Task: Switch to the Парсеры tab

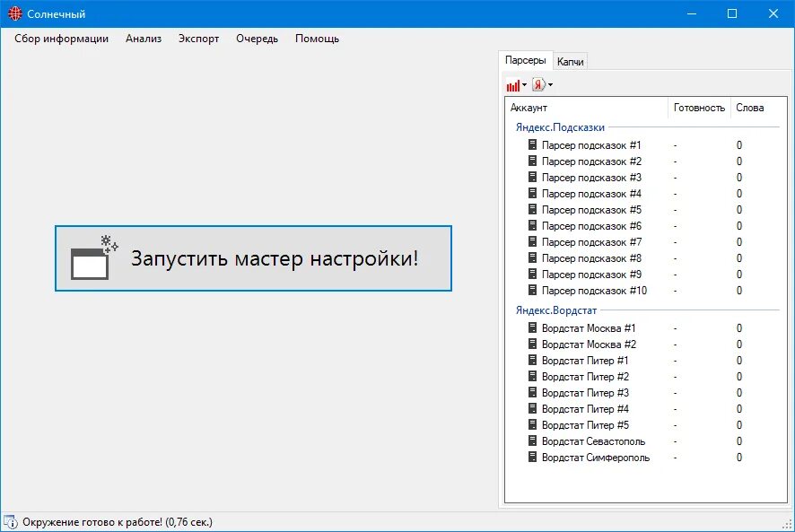Action: (x=525, y=60)
